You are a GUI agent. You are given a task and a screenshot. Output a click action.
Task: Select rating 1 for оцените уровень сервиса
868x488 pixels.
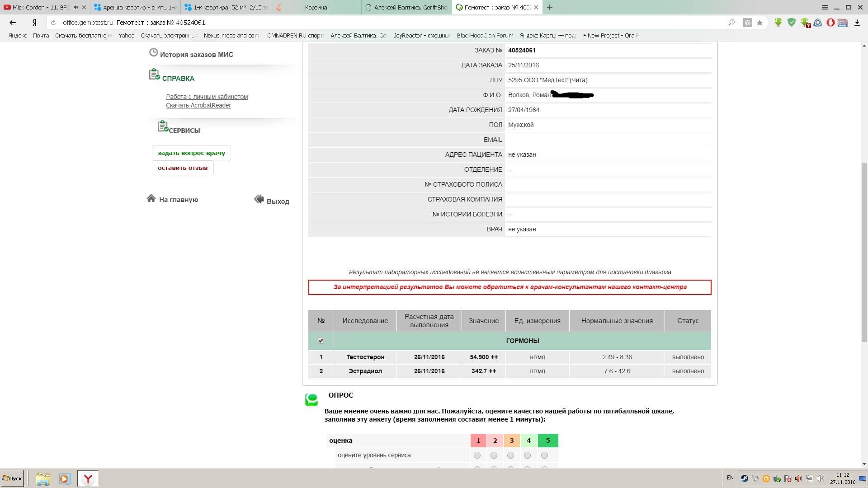[477, 455]
